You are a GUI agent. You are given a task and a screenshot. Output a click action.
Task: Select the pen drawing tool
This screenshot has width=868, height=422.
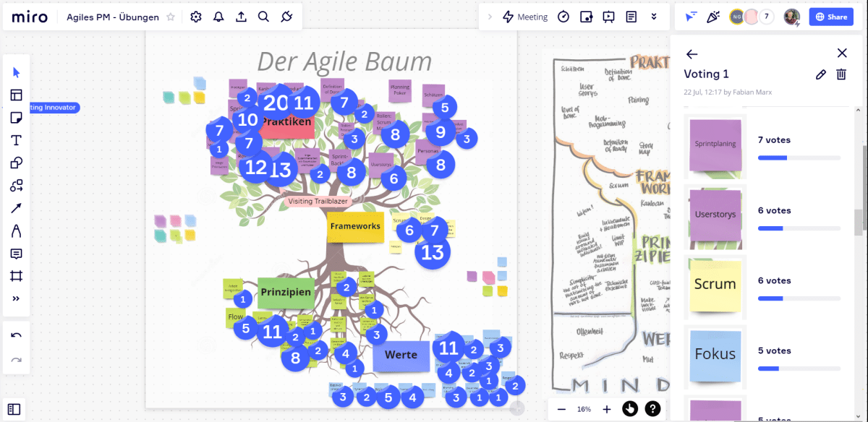coord(17,231)
